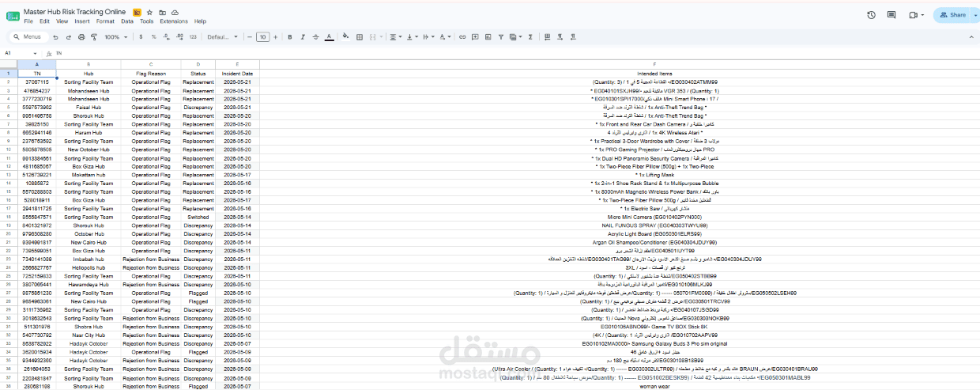Open the Edit menu
Viewport: 980px width, 390px height.
(44, 21)
